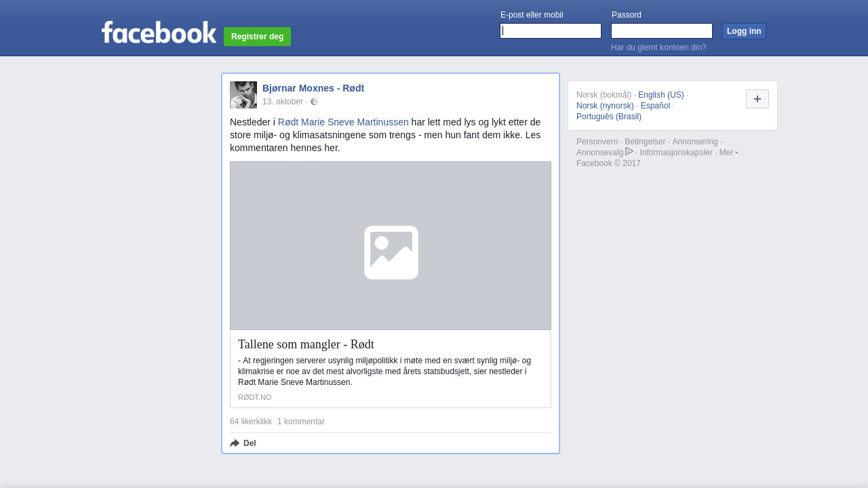
Task: Switch language to English (US)
Action: pyautogui.click(x=661, y=95)
